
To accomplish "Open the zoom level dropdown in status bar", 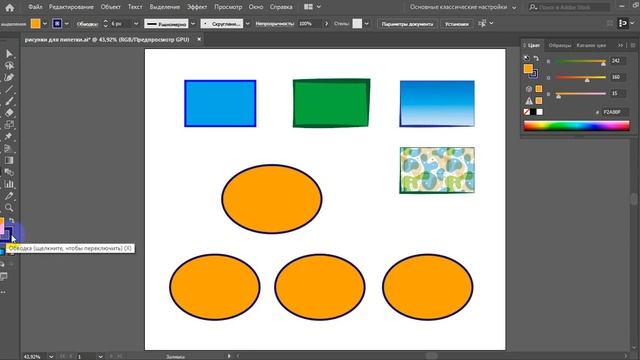I will tap(51, 357).
